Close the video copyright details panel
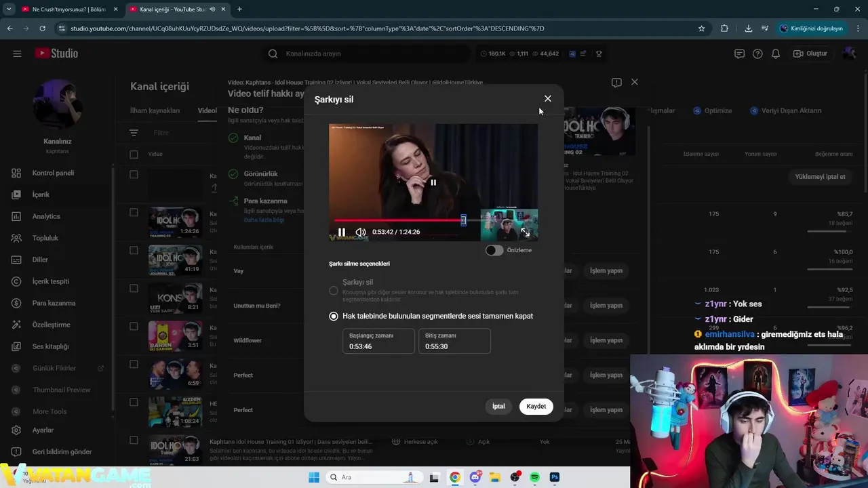868x488 pixels. point(635,82)
